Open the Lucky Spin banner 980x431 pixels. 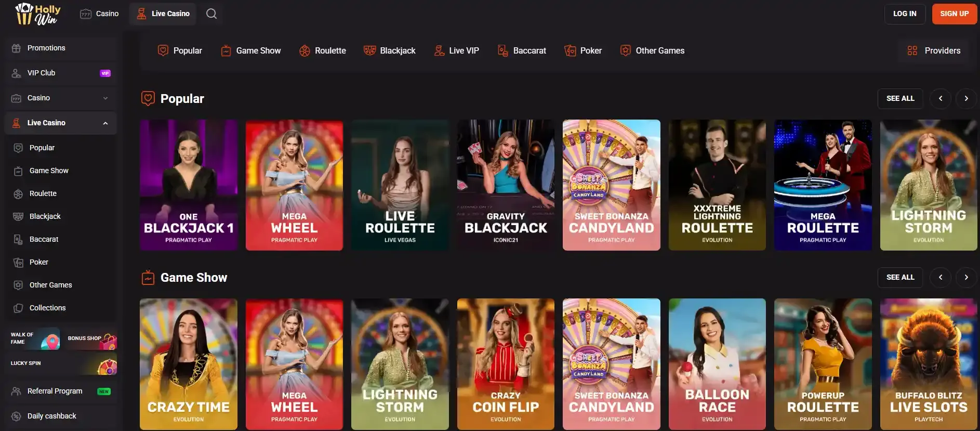pyautogui.click(x=61, y=364)
